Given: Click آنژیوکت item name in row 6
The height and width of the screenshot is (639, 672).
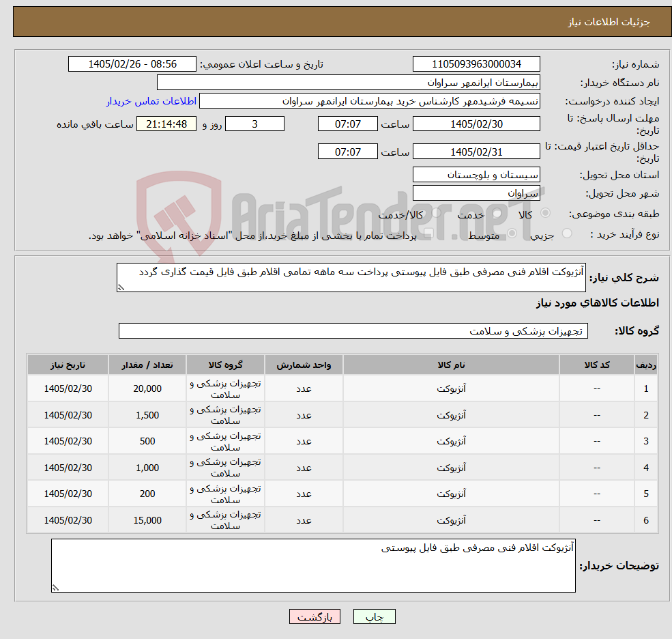Looking at the screenshot, I should point(451,520).
